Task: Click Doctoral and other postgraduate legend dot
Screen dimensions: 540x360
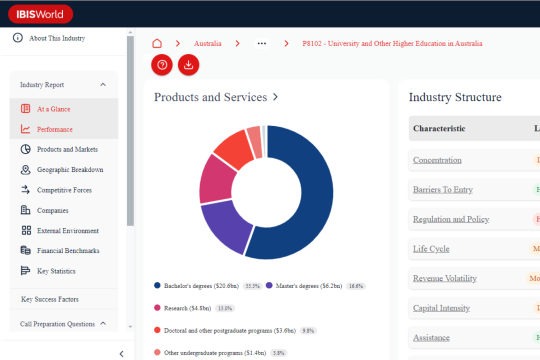Action: point(157,330)
